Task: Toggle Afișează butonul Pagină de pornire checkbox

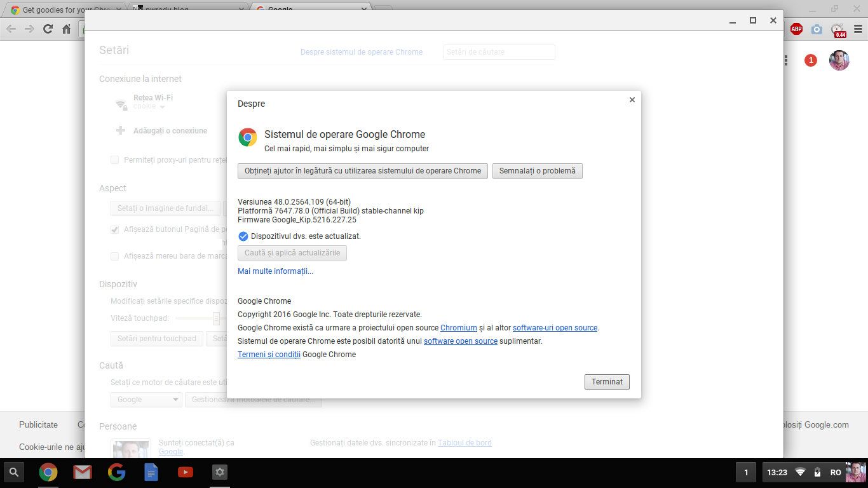Action: pyautogui.click(x=115, y=229)
